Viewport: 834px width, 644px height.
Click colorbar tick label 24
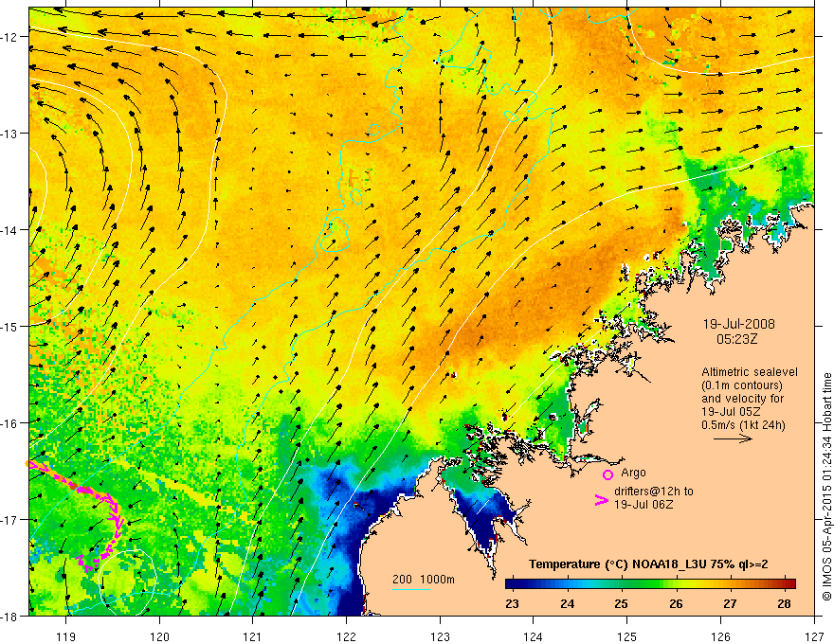pyautogui.click(x=567, y=603)
